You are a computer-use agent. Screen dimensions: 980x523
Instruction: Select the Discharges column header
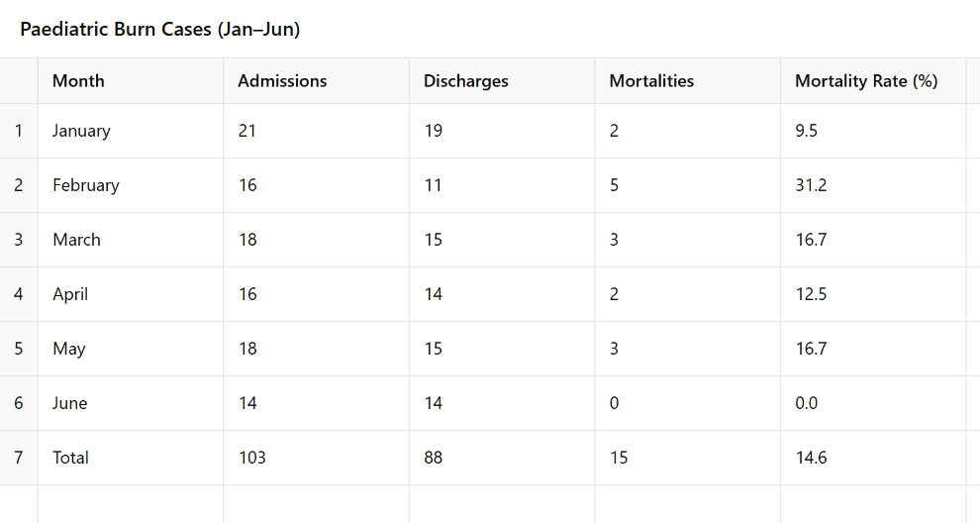pos(502,80)
